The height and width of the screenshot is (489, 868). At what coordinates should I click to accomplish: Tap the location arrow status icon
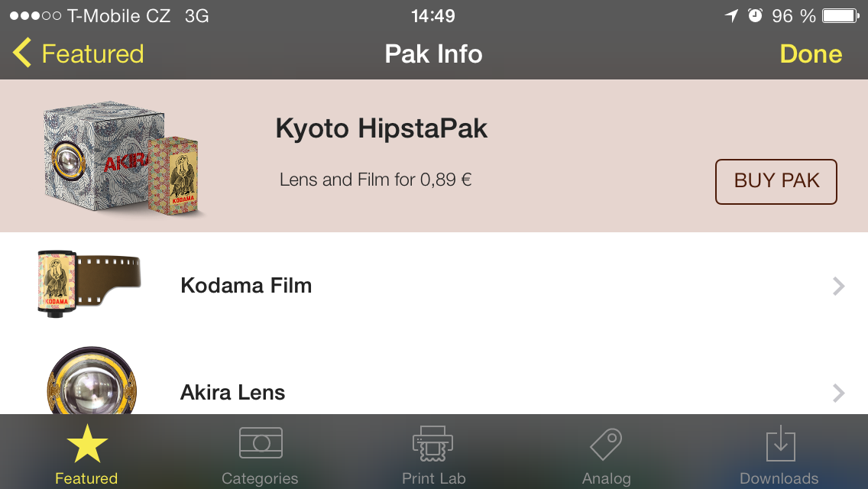(731, 16)
